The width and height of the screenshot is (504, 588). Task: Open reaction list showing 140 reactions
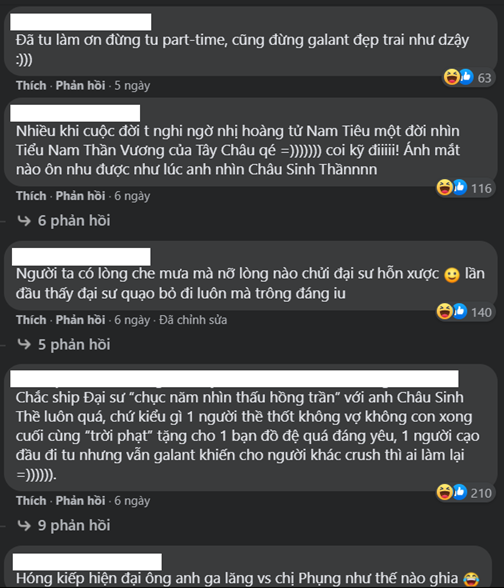pyautogui.click(x=464, y=312)
